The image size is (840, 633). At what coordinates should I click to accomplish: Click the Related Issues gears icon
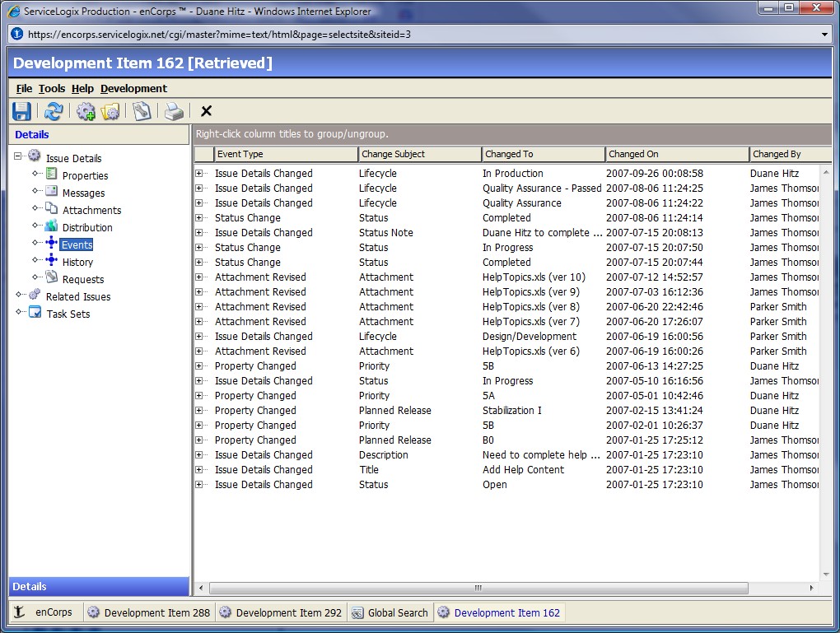[x=35, y=295]
